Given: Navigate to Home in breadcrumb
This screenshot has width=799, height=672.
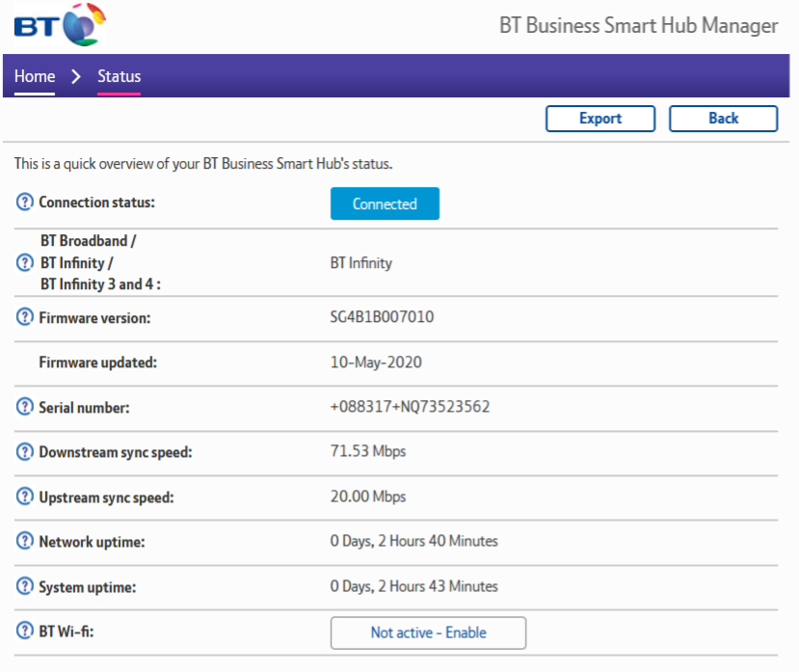Looking at the screenshot, I should (x=35, y=76).
